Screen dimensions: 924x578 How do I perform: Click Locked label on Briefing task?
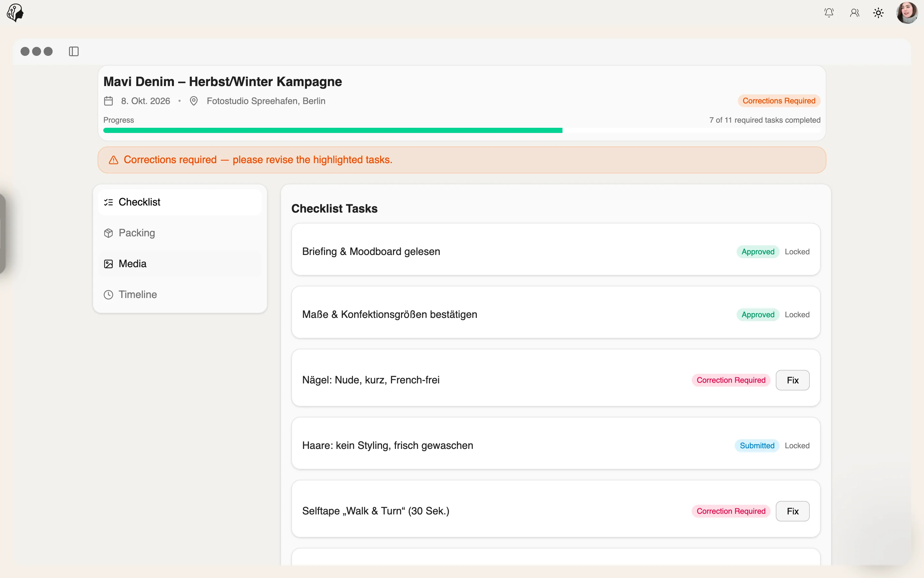coord(797,251)
